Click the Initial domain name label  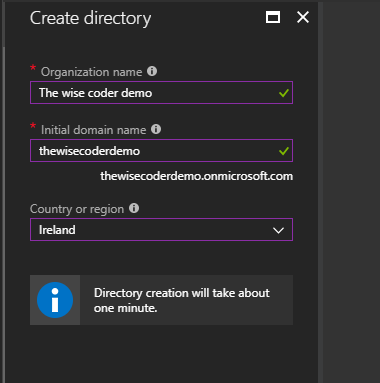(x=93, y=130)
